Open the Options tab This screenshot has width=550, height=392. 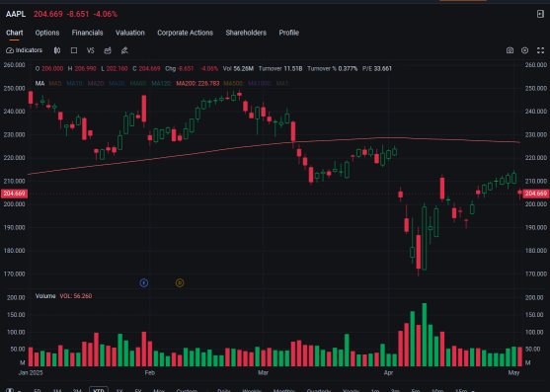click(x=47, y=33)
